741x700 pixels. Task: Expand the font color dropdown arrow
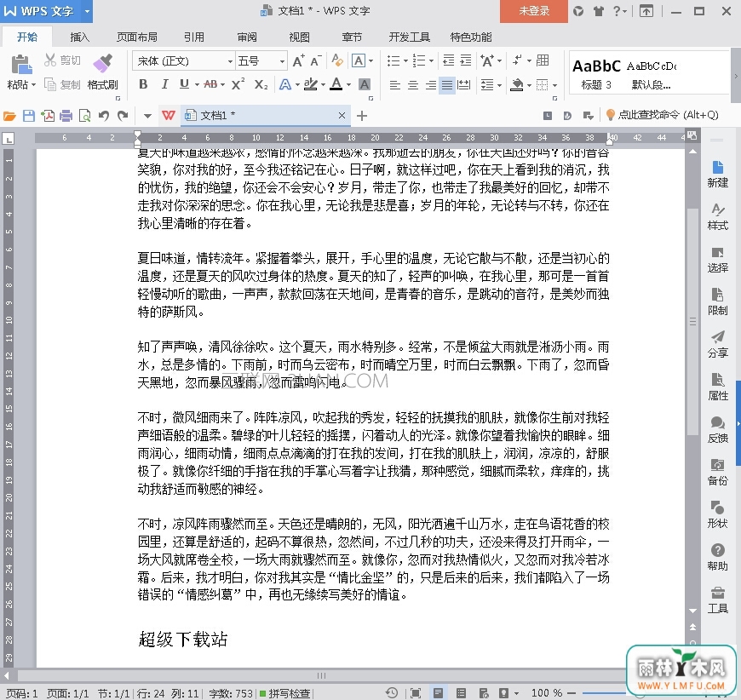point(348,85)
